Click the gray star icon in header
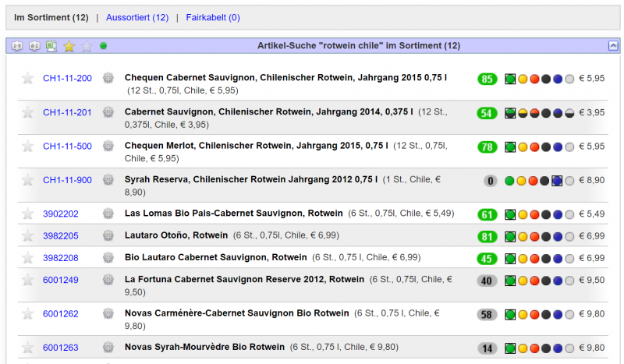 87,46
